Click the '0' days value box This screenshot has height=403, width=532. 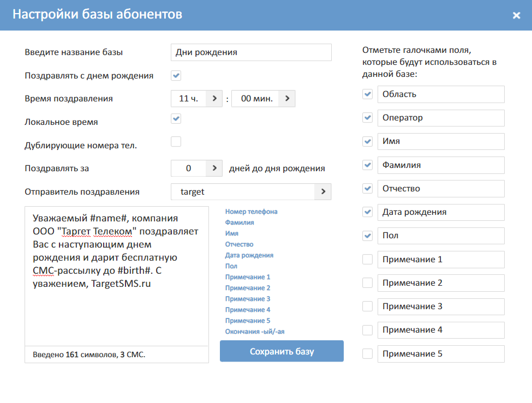point(189,169)
